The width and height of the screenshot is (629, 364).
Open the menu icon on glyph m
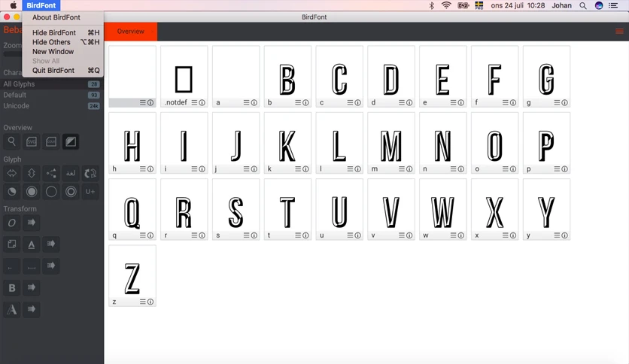(x=402, y=169)
